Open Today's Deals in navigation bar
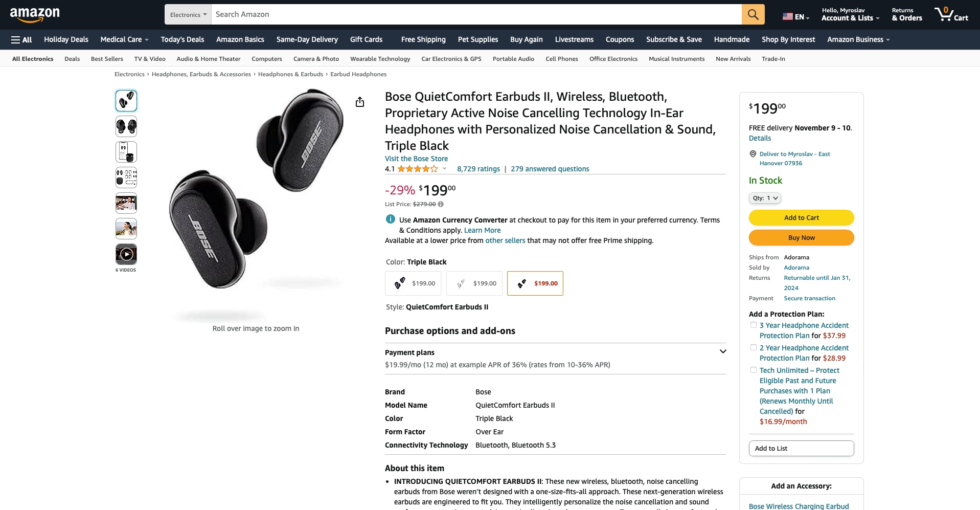 [182, 39]
